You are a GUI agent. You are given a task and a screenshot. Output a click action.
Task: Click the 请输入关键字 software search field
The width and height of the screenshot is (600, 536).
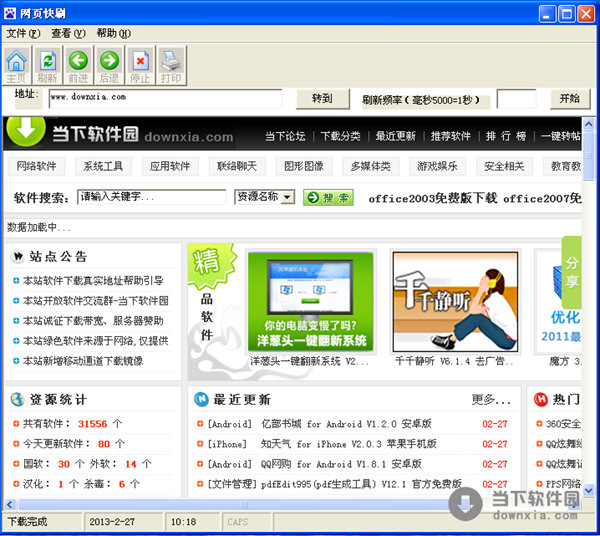tap(152, 197)
